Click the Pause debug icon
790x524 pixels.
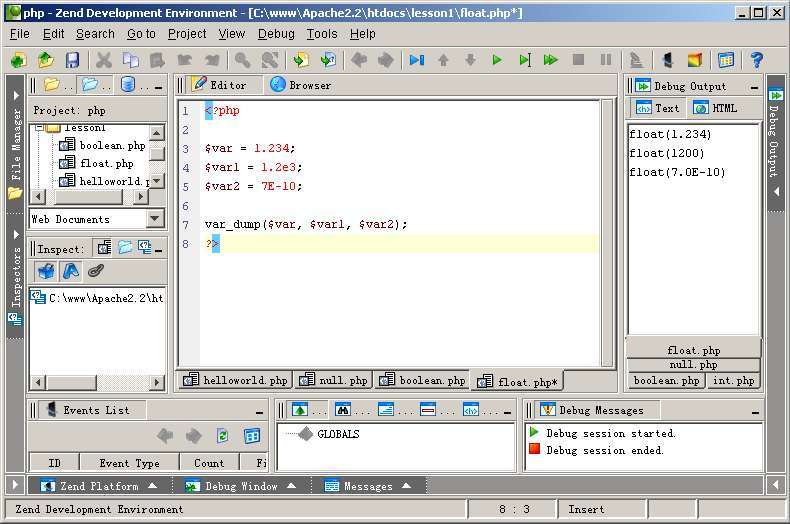click(x=606, y=60)
